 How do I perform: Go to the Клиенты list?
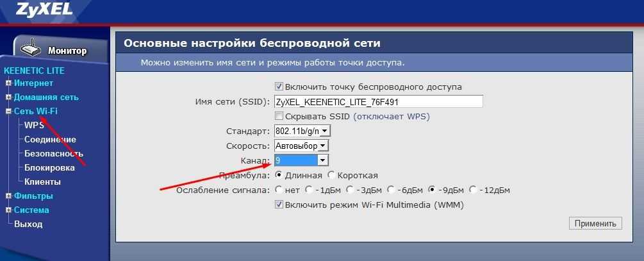point(42,181)
